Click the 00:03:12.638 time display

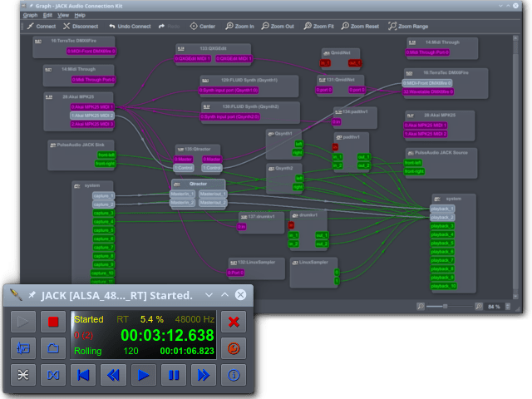[x=167, y=335]
